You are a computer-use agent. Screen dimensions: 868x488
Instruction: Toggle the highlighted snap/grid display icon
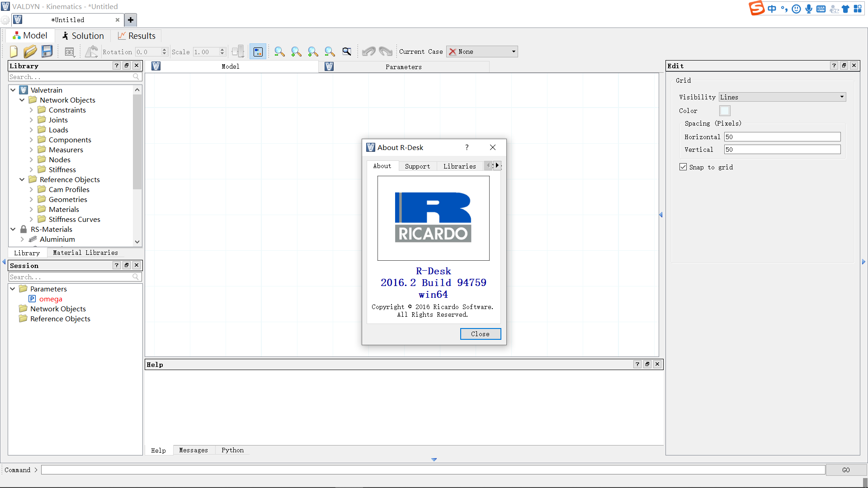pyautogui.click(x=258, y=52)
